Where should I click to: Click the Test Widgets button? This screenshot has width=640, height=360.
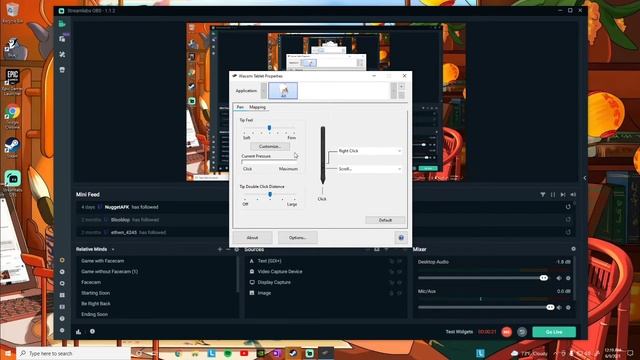coord(459,332)
